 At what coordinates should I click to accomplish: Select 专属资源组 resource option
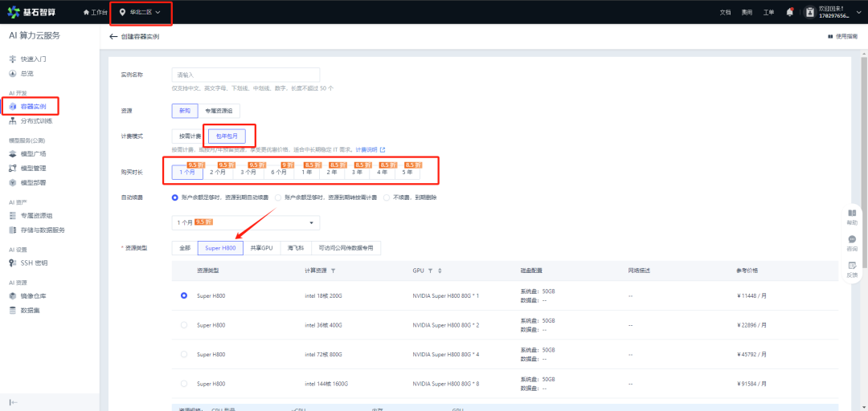coord(219,111)
